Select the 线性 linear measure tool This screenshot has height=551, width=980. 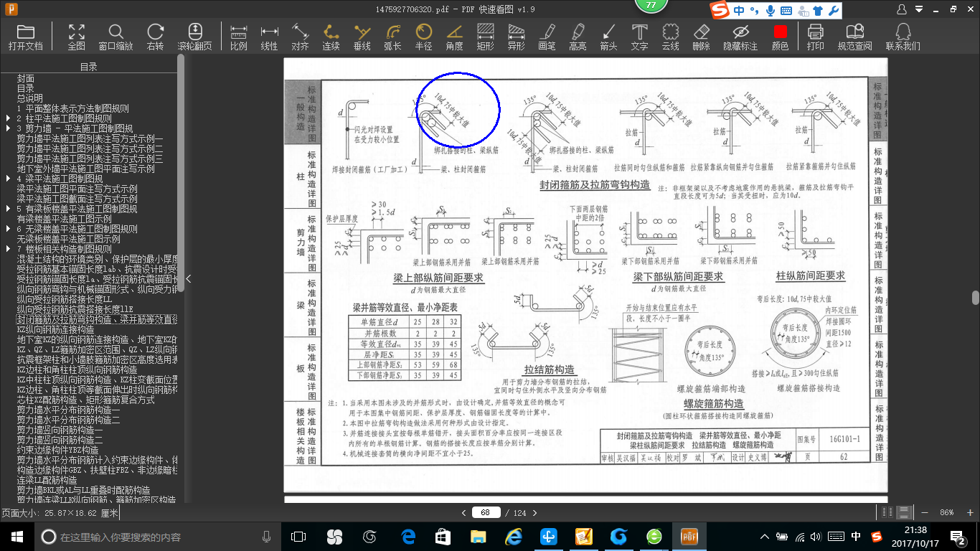click(269, 37)
